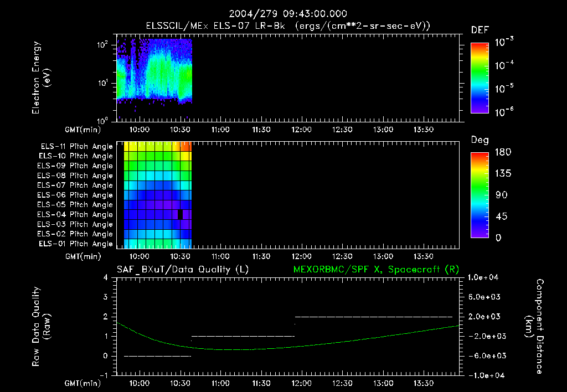Click the data quality segment at level 1

click(243, 336)
